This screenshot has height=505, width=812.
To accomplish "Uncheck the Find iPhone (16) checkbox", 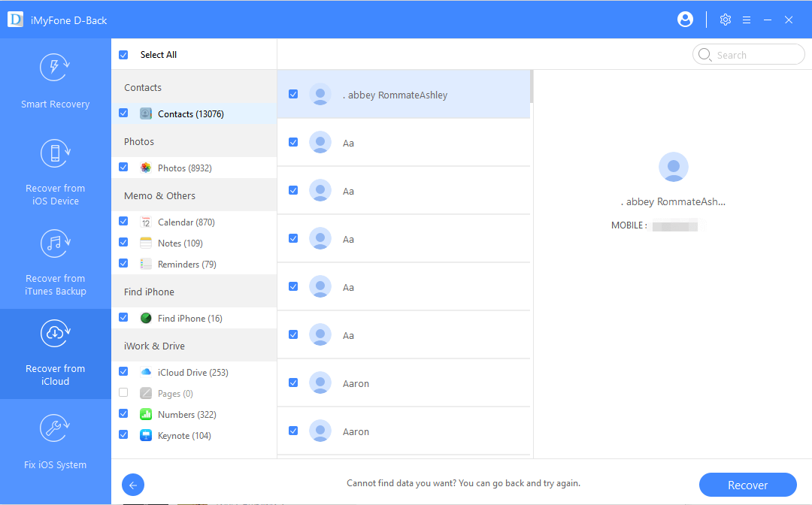I will pyautogui.click(x=123, y=317).
